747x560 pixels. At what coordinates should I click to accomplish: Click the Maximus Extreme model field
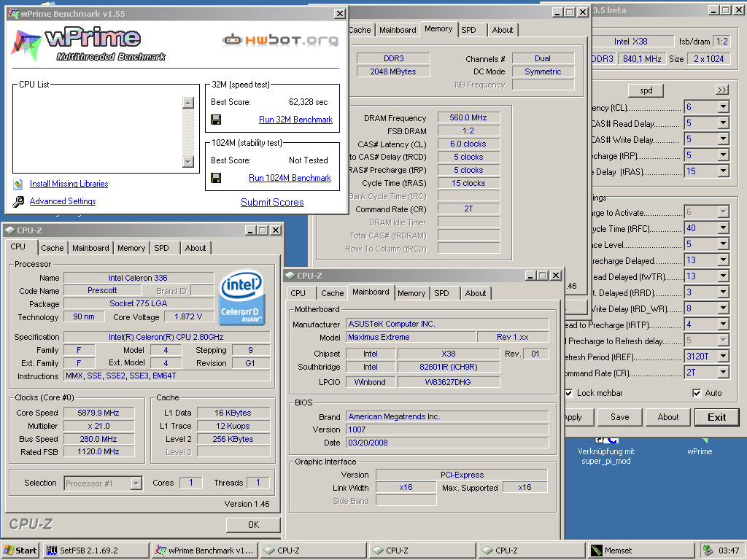tap(411, 337)
